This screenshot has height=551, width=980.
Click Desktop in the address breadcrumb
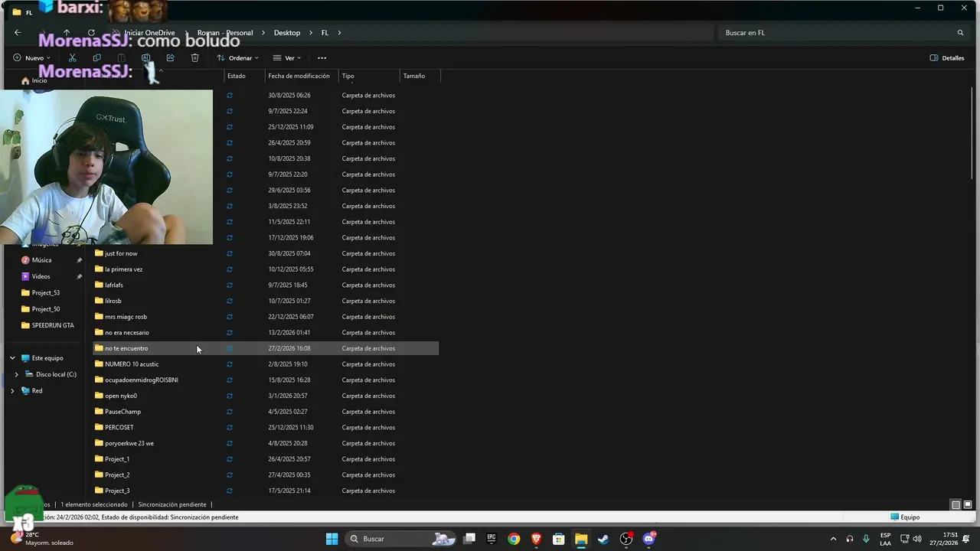pos(287,33)
